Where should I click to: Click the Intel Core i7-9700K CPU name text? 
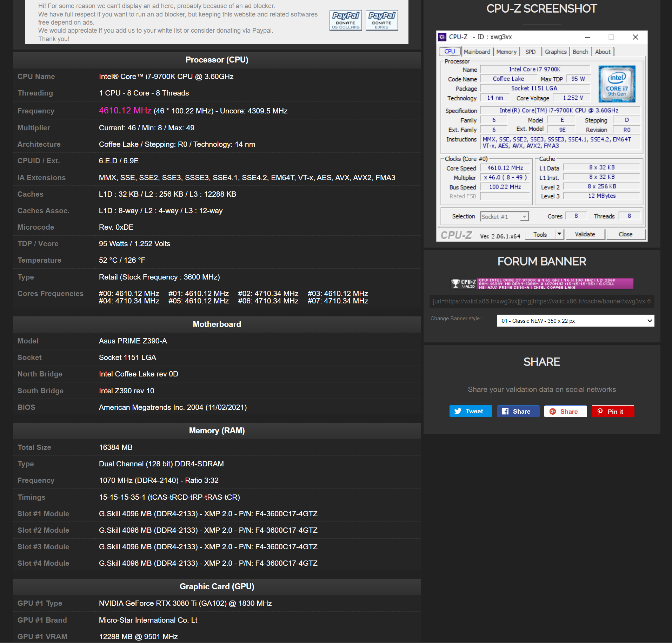point(166,77)
